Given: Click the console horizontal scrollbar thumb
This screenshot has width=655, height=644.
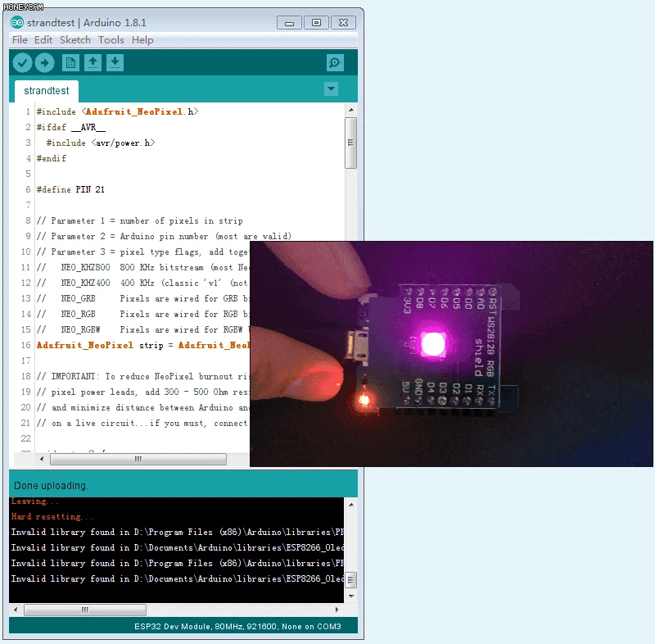Looking at the screenshot, I should click(85, 610).
